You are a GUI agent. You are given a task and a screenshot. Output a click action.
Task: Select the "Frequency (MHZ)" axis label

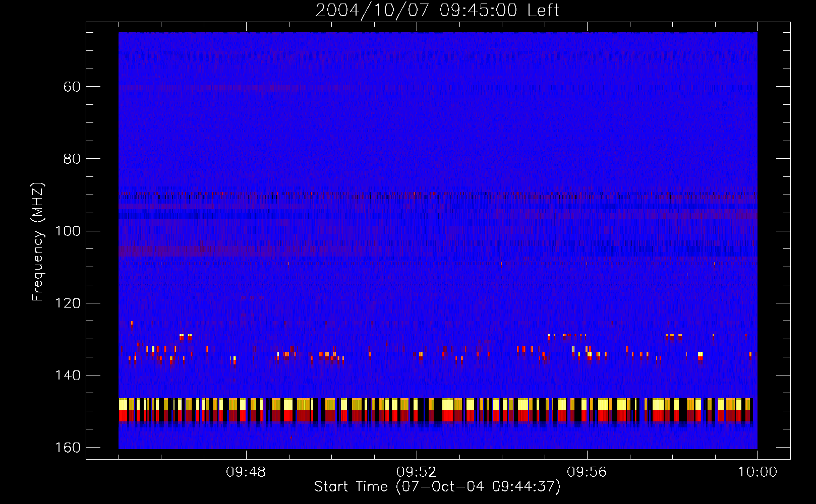point(38,242)
